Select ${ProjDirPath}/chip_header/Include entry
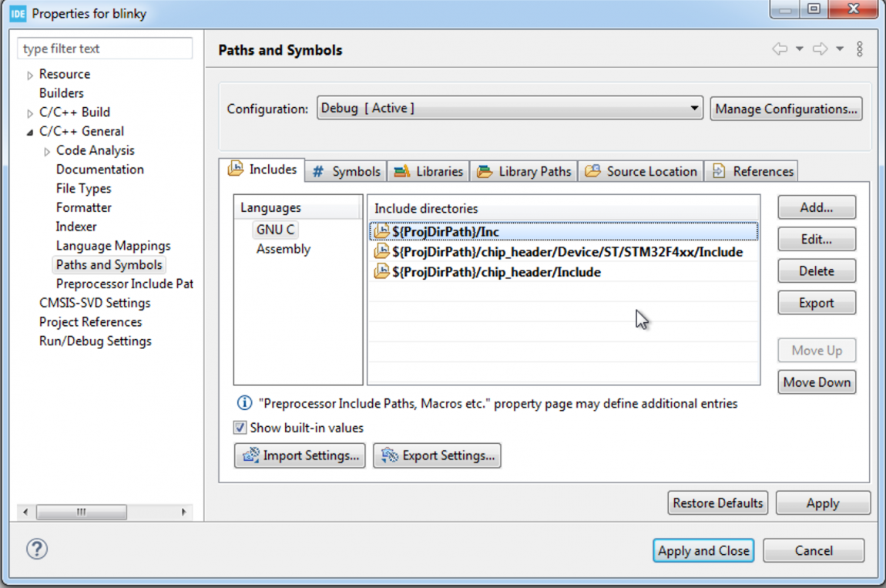The image size is (886, 588). click(x=563, y=272)
